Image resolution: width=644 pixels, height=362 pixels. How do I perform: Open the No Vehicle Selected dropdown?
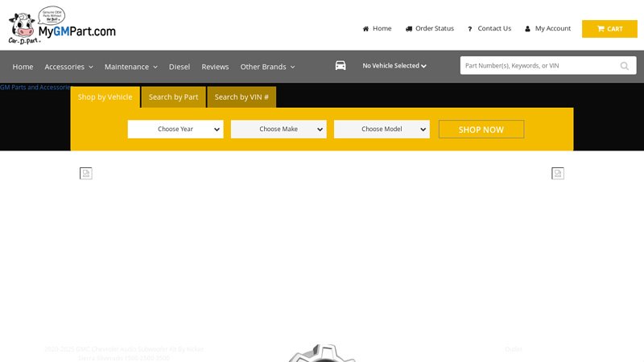(x=394, y=66)
